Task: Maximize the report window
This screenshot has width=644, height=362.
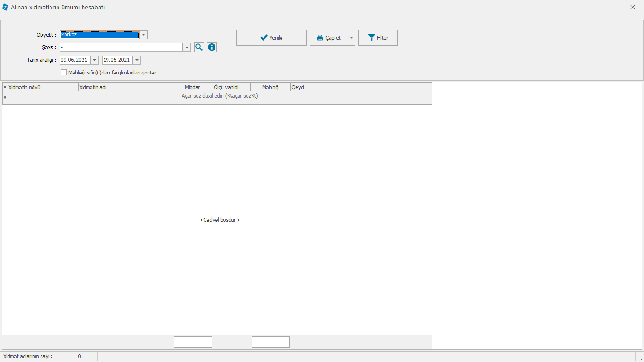Action: [x=610, y=8]
